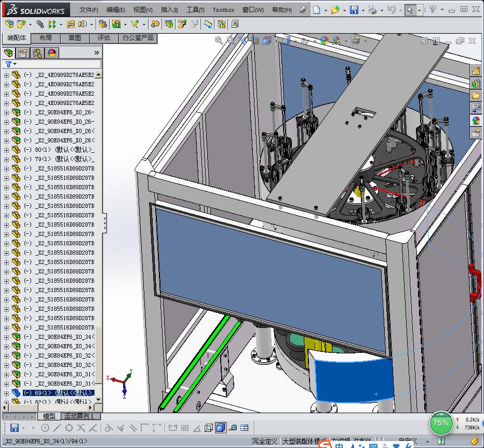This screenshot has width=484, height=448.
Task: Open the Toolbox menu
Action: click(223, 10)
